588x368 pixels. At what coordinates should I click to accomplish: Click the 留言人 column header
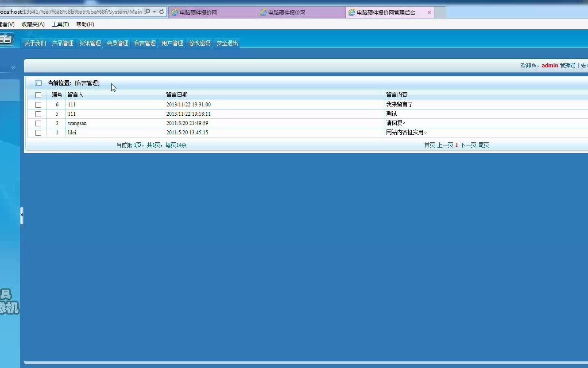point(75,94)
